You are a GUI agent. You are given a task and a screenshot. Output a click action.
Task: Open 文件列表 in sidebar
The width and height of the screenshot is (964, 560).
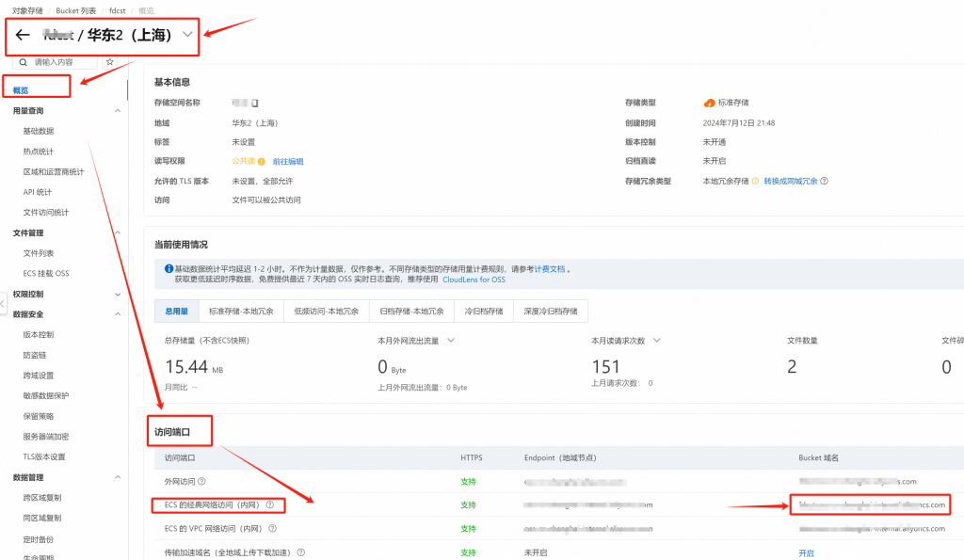38,253
